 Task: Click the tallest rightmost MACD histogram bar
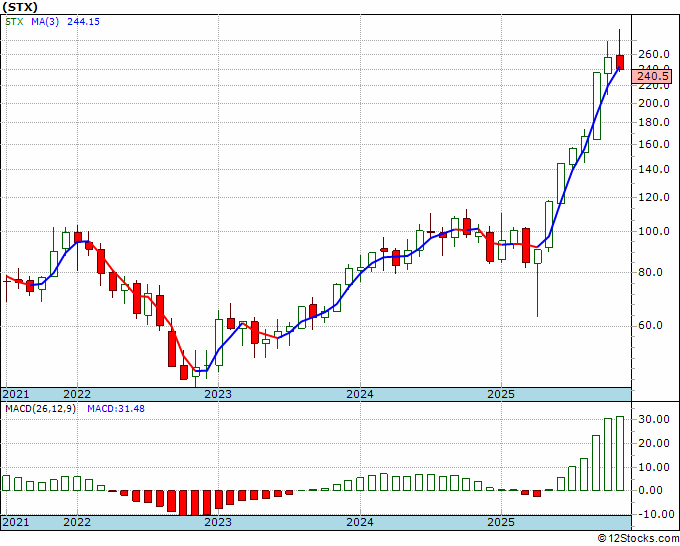coord(620,453)
